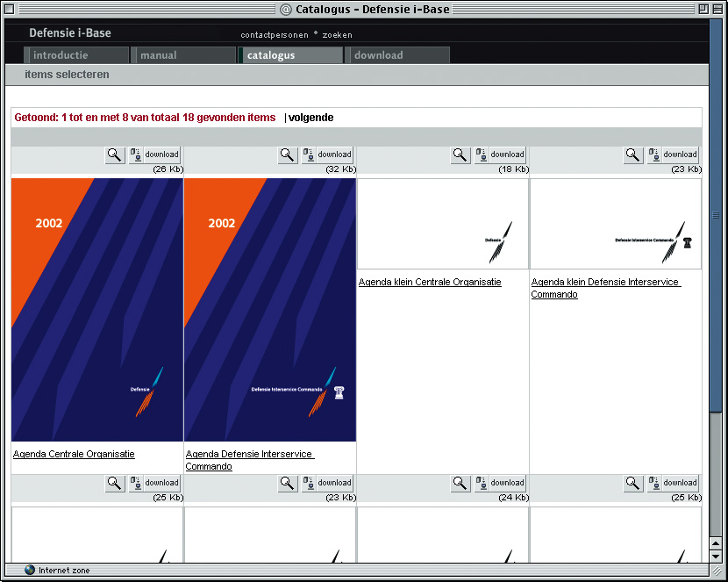Screen dimensions: 728x582
Task: Click the "download" text button for the 24 Kb item
Action: pos(507,483)
